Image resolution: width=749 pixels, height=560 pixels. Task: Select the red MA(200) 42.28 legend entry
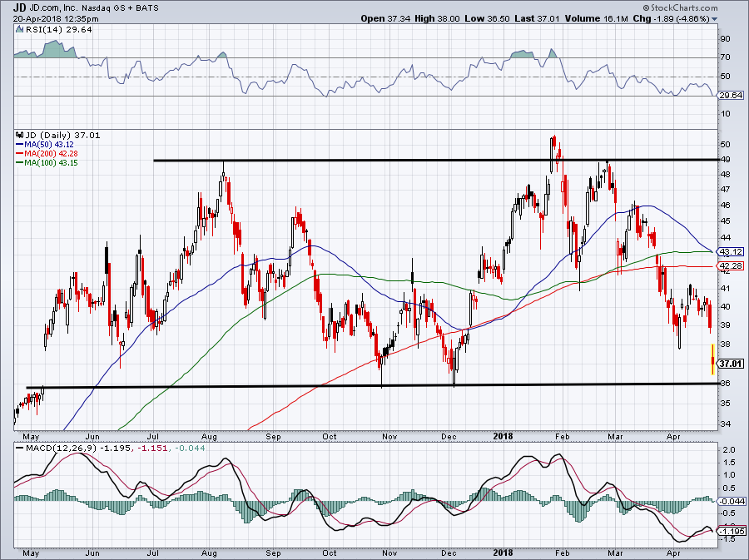pos(47,153)
